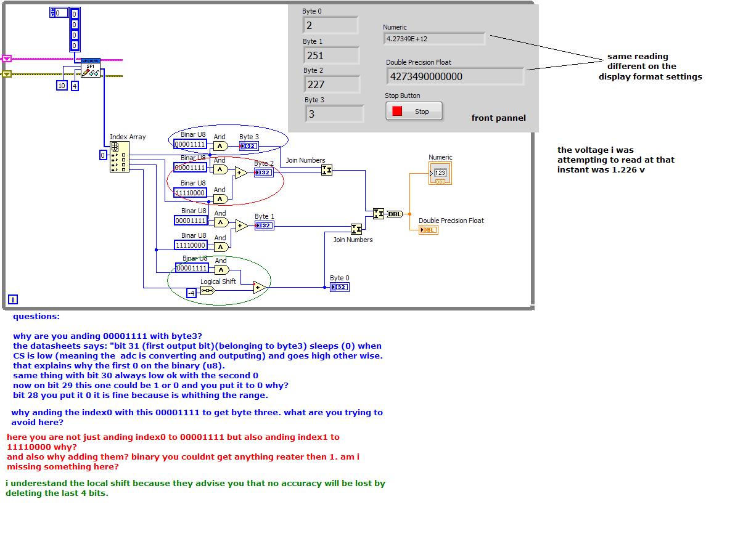Click the loop iteration terminal i
The image size is (751, 560).
pyautogui.click(x=13, y=299)
